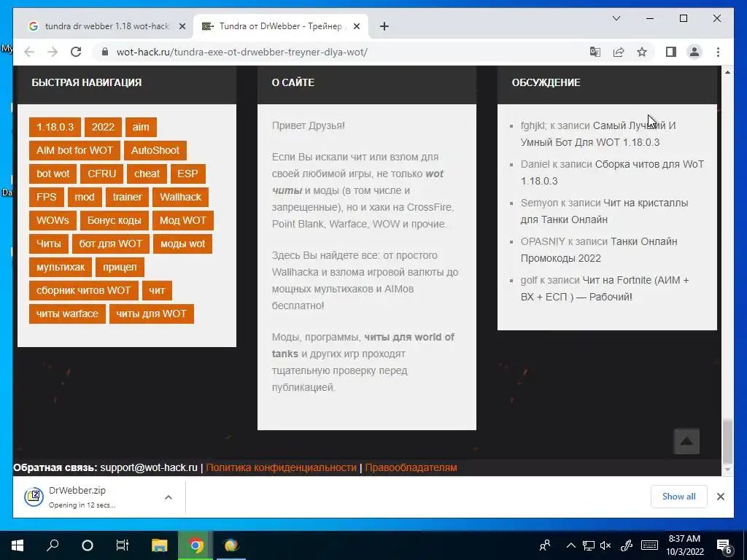Open Chrome side panel
Image resolution: width=747 pixels, height=560 pixels.
click(x=671, y=52)
